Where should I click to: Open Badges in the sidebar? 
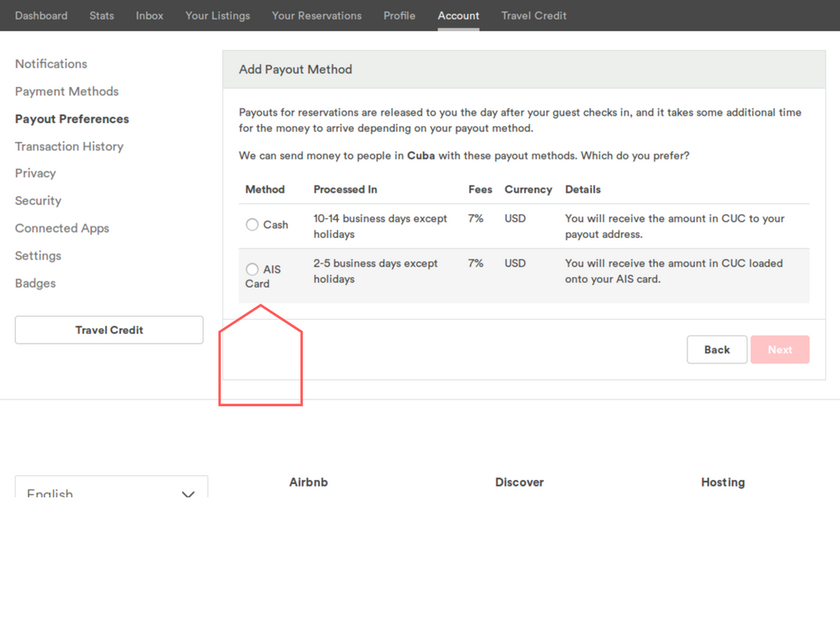(x=35, y=283)
